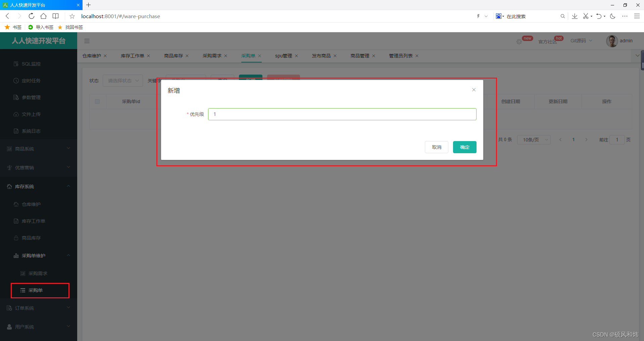
Task: Close the 仓库维护 tab
Action: (105, 56)
